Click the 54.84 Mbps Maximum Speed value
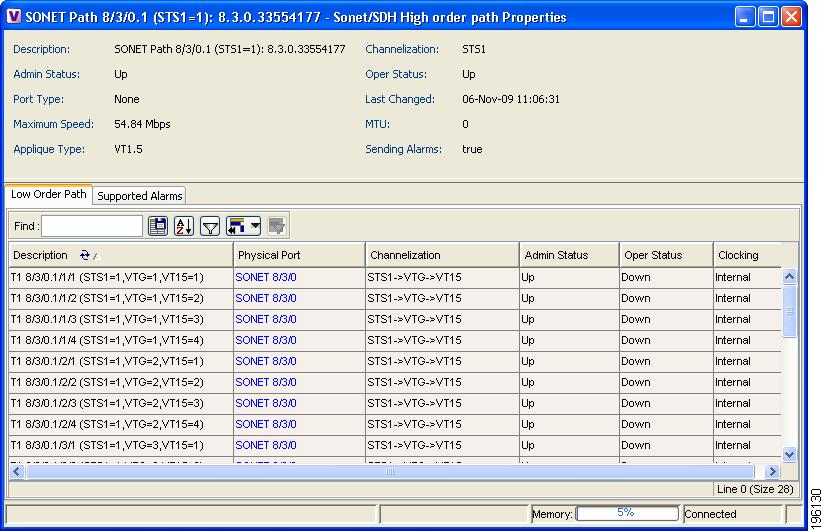This screenshot has height=531, width=824. [142, 124]
